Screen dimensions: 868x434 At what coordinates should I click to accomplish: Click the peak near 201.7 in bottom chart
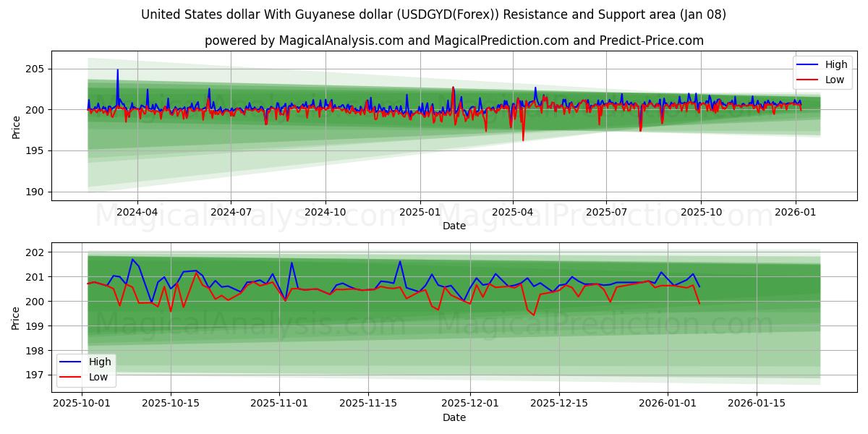click(134, 259)
